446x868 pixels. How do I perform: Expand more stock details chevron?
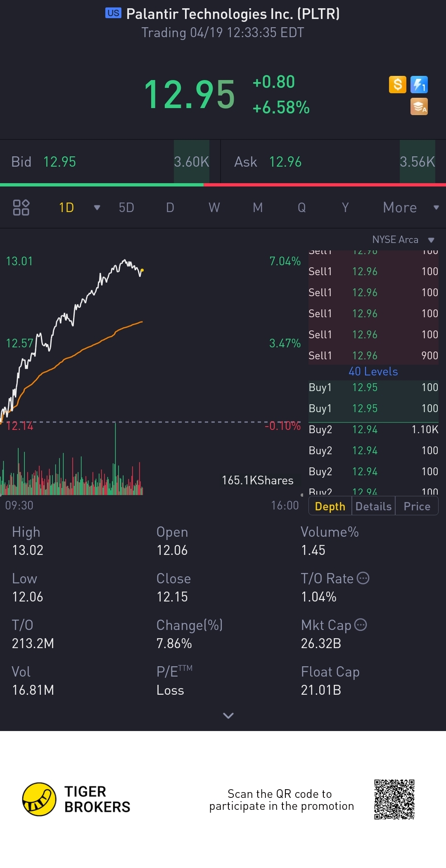point(228,715)
